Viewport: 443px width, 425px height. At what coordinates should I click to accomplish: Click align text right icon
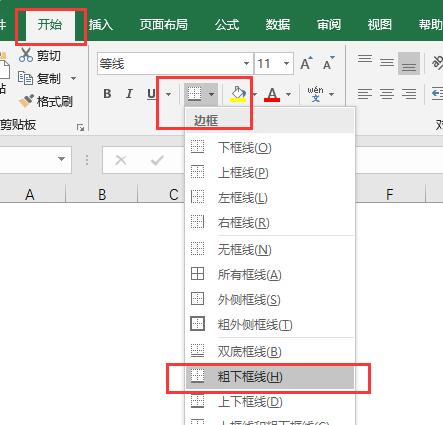409,94
